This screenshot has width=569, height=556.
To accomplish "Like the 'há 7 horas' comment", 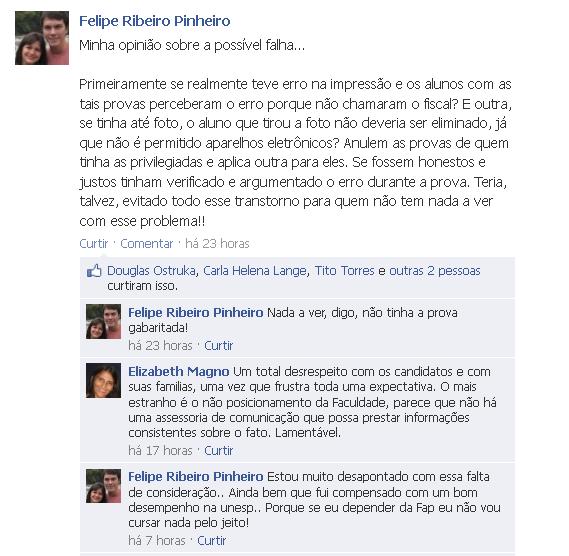I will point(212,540).
